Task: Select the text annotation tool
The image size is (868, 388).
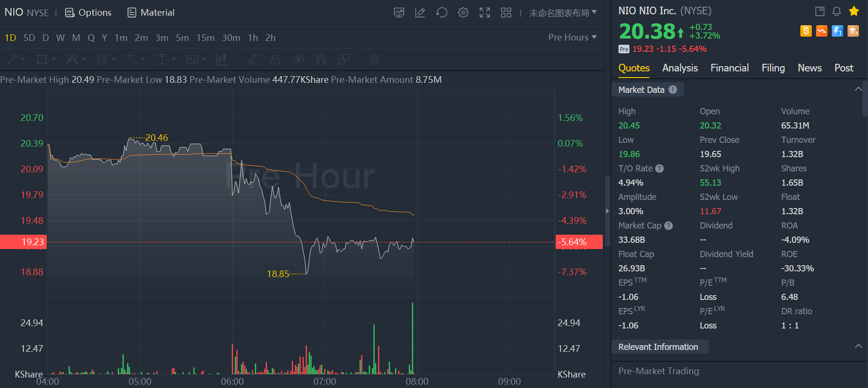Action: [x=192, y=59]
